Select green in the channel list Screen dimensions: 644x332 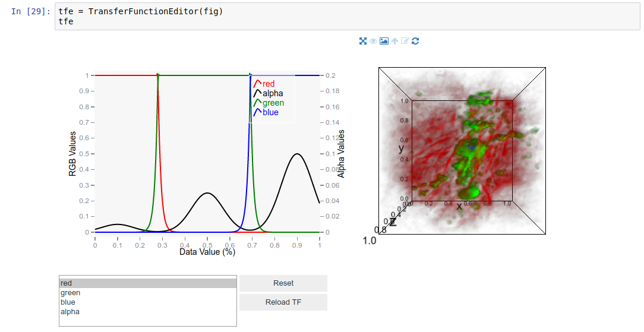click(148, 293)
